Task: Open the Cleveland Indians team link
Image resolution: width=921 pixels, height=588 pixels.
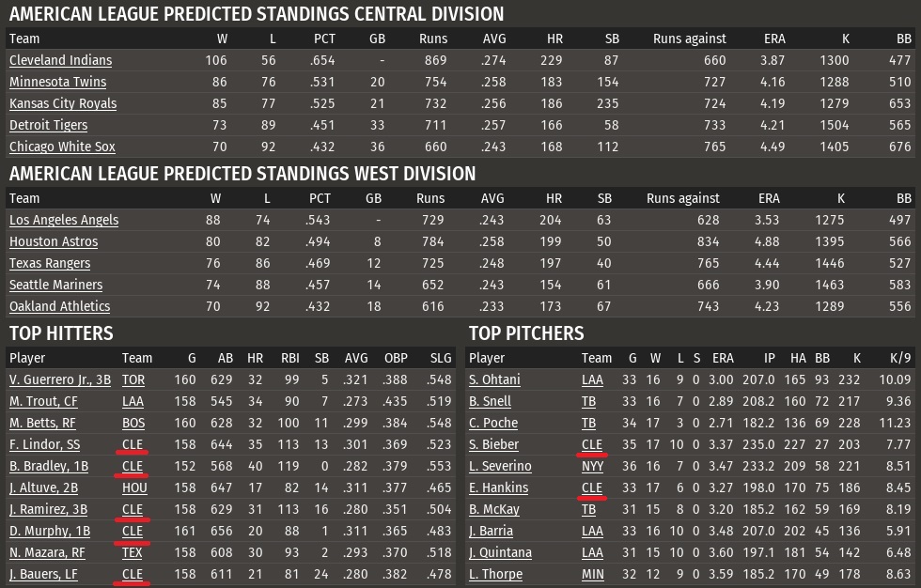Action: click(x=60, y=60)
